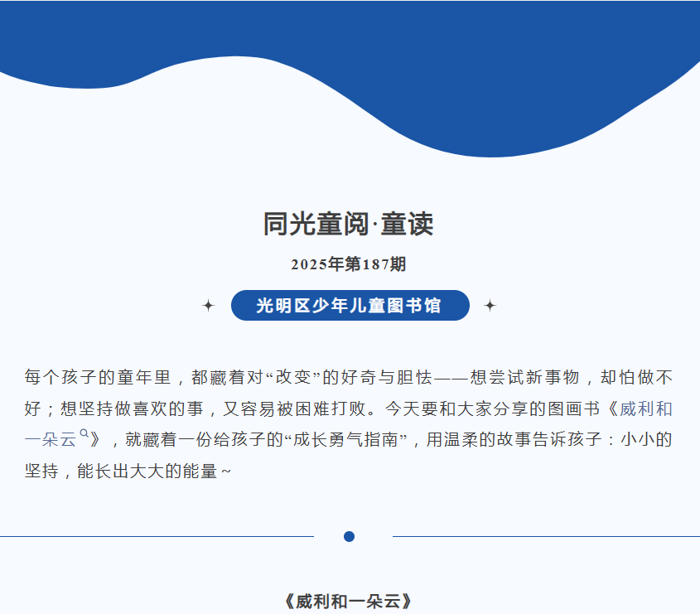Click the sparkle star right of the library badge
The height and width of the screenshot is (614, 700).
pos(490,306)
